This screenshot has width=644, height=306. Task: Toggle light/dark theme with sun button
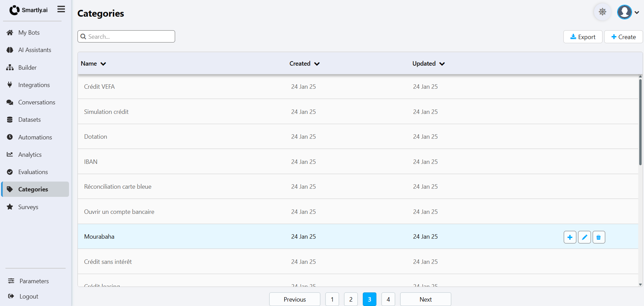603,12
